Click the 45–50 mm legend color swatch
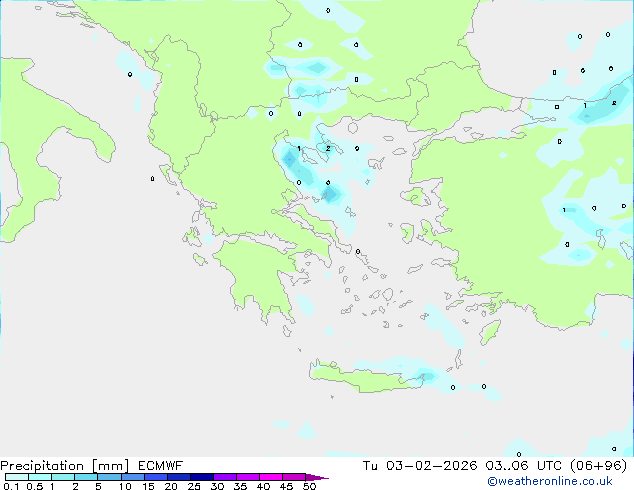Viewport: 634px width, 490px height. (x=294, y=477)
